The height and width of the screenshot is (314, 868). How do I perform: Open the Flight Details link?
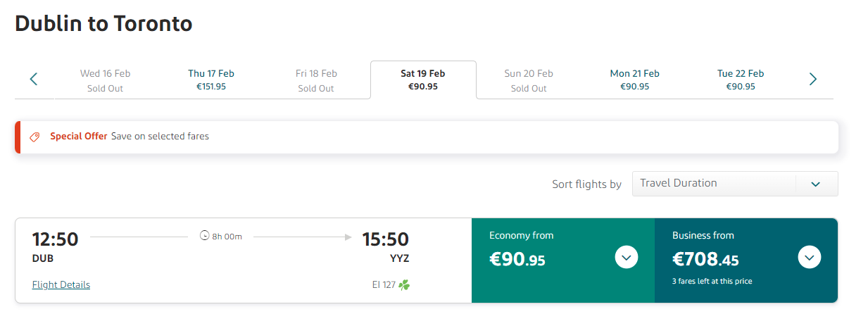click(61, 285)
